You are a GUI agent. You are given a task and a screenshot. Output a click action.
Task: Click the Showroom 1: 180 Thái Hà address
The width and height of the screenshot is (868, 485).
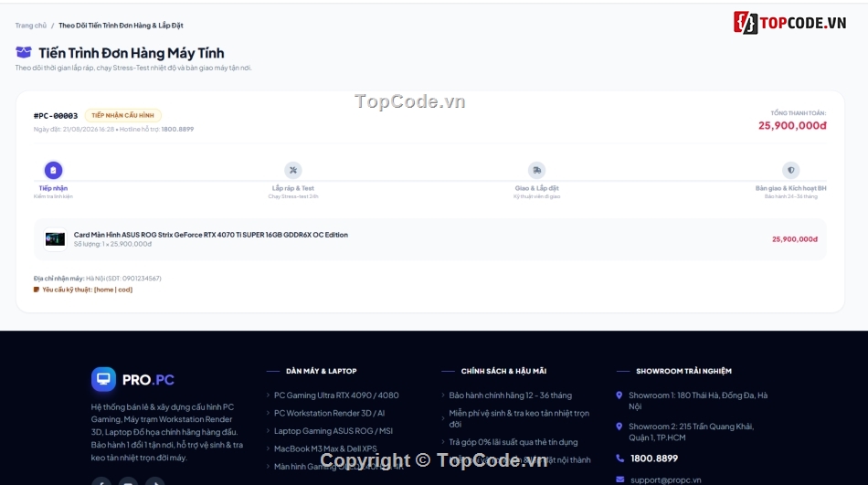(x=698, y=401)
